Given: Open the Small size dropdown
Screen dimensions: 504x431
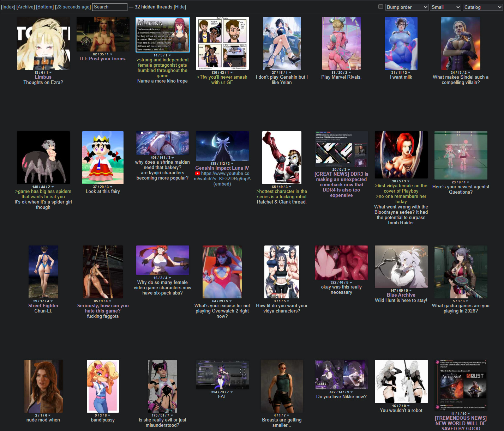Looking at the screenshot, I should pos(445,7).
